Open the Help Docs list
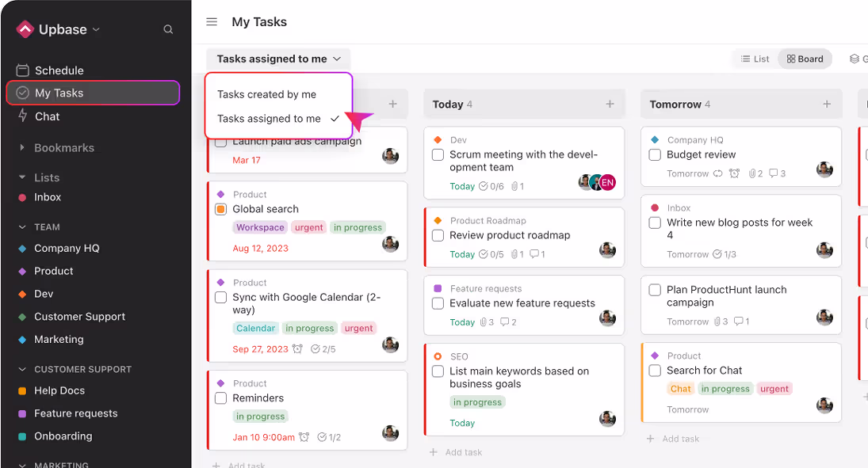 pyautogui.click(x=59, y=390)
